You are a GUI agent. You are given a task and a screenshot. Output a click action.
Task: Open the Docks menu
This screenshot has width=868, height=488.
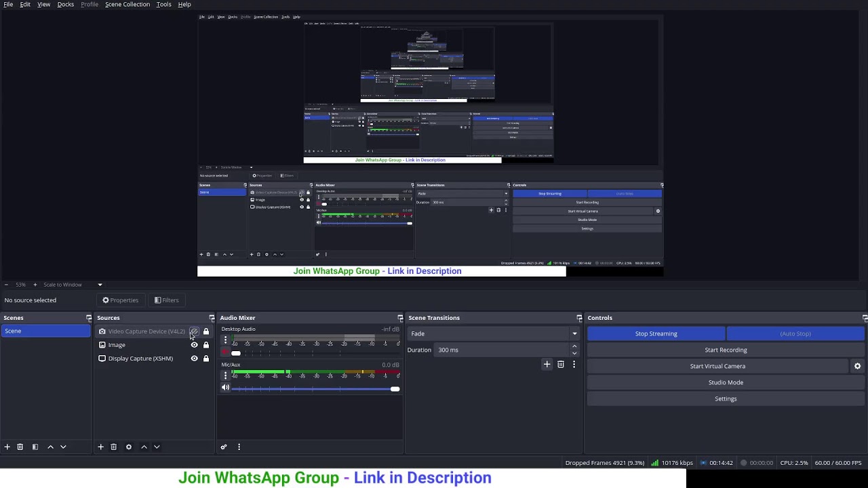(x=66, y=4)
